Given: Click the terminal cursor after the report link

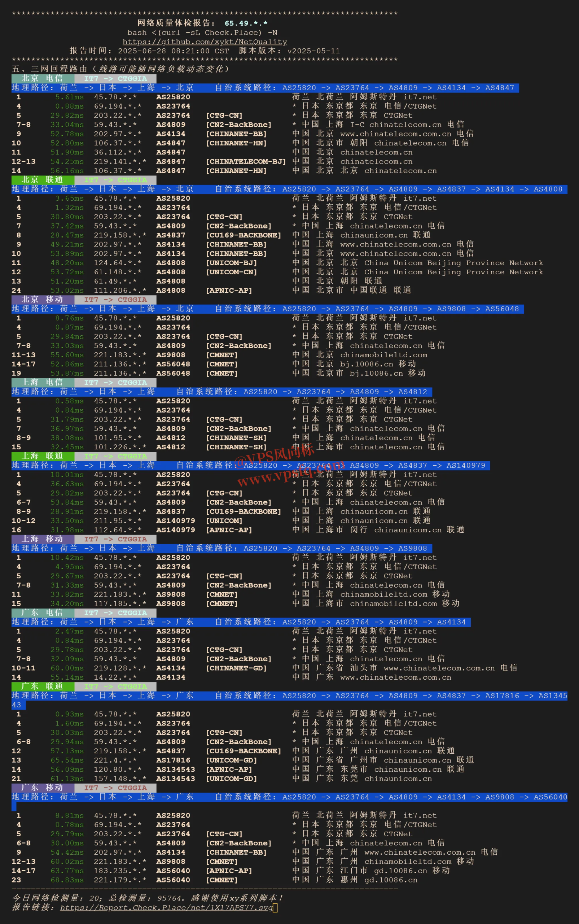Looking at the screenshot, I should [275, 907].
